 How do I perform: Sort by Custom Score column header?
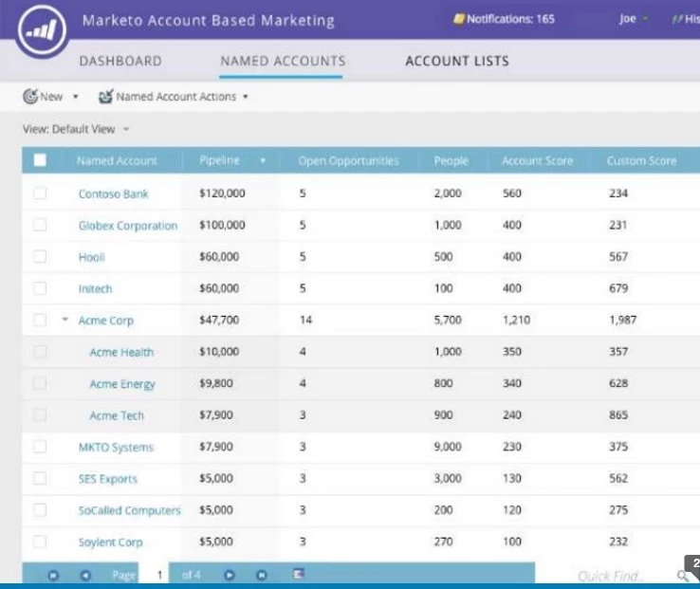[x=641, y=160]
